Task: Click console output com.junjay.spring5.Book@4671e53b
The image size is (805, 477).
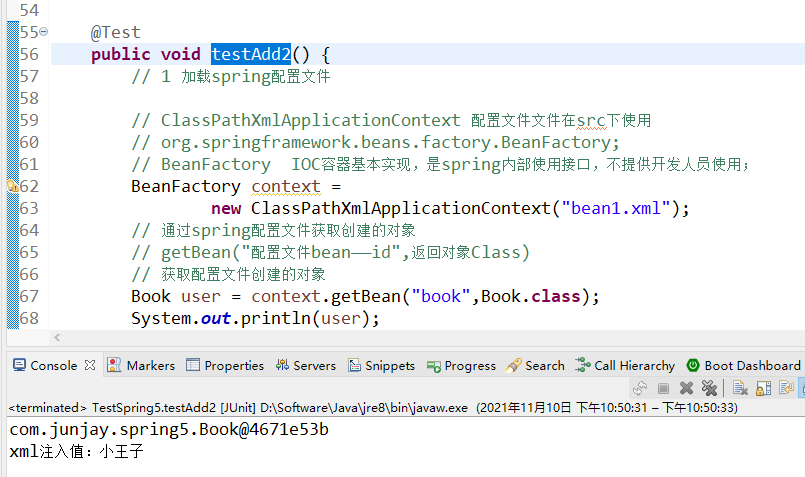Action: coord(169,429)
